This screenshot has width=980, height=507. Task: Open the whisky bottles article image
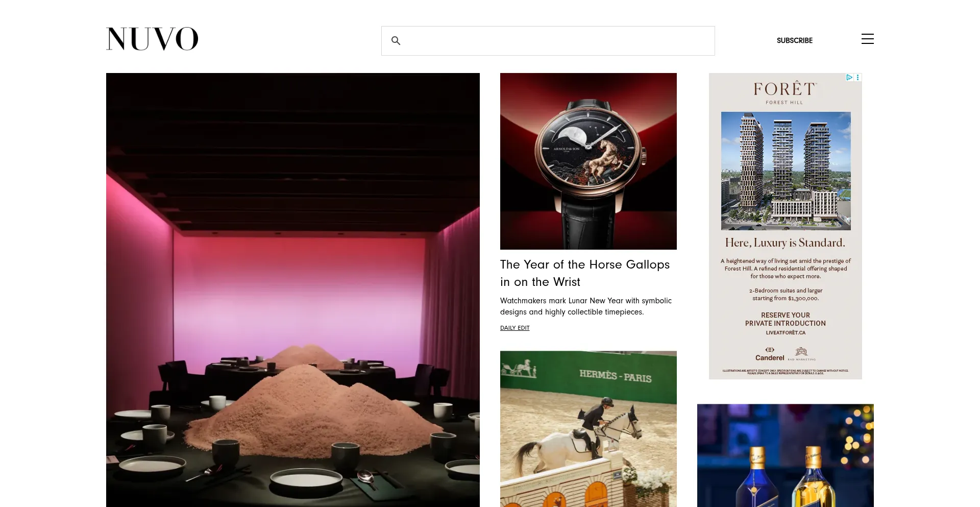786,455
